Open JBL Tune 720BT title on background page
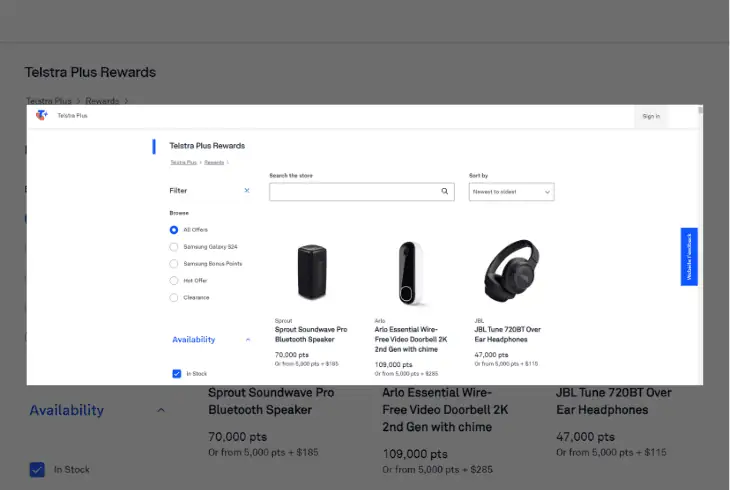 (614, 401)
